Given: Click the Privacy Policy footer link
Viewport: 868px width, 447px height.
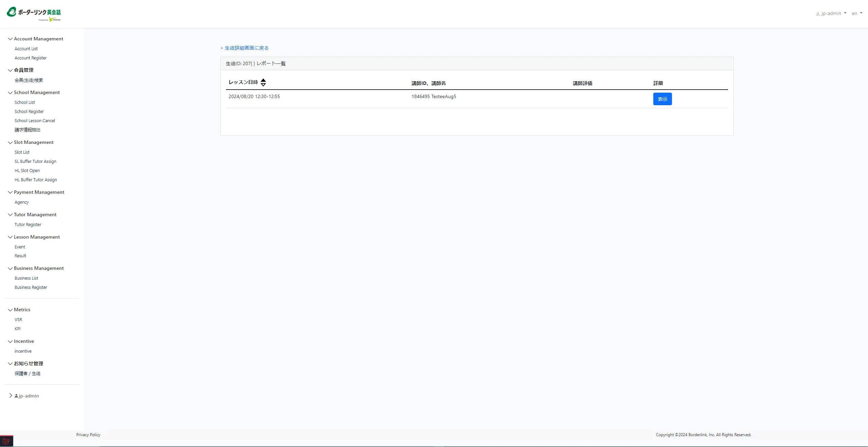Looking at the screenshot, I should [x=88, y=435].
